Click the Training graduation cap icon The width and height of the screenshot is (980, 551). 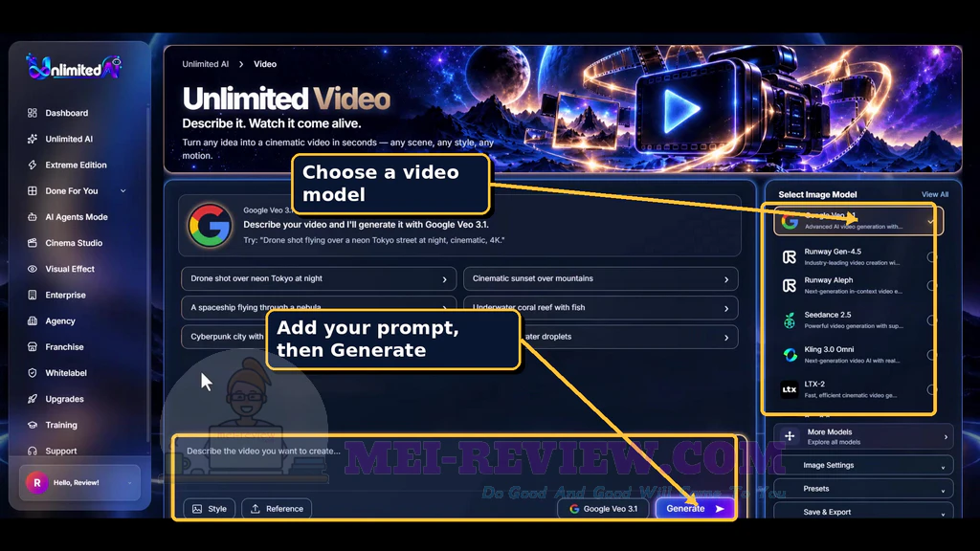coord(33,425)
